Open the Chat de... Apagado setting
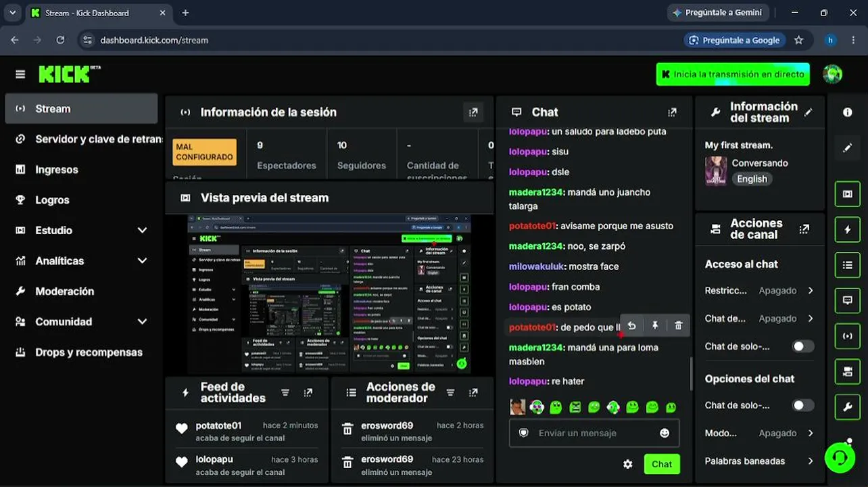868x487 pixels. (x=759, y=318)
